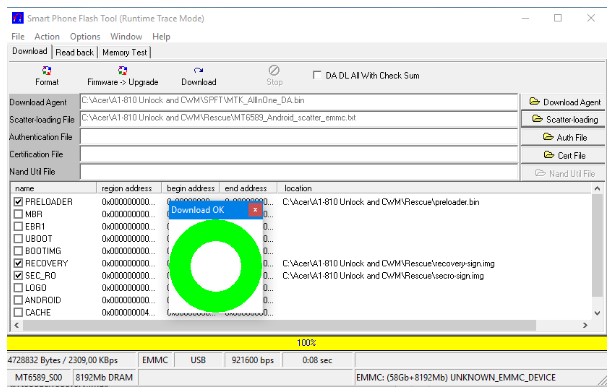Click the Auth File button
The height and width of the screenshot is (392, 614).
click(563, 137)
